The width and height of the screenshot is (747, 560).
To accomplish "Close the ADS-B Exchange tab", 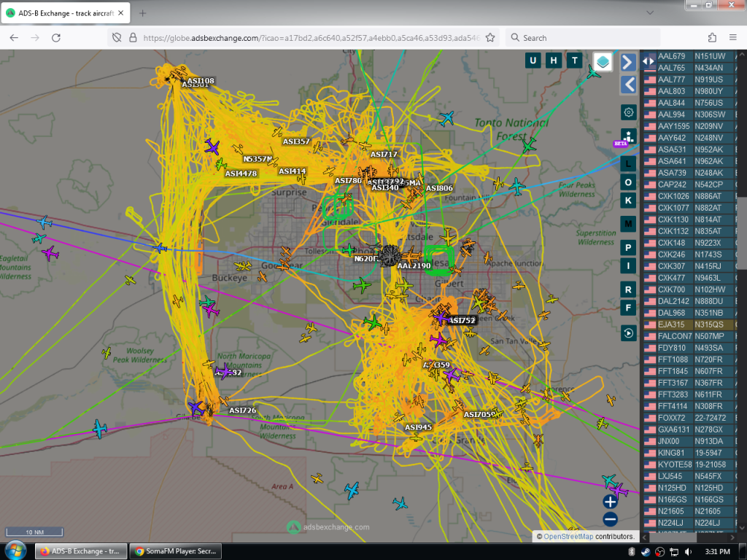I will tap(121, 13).
